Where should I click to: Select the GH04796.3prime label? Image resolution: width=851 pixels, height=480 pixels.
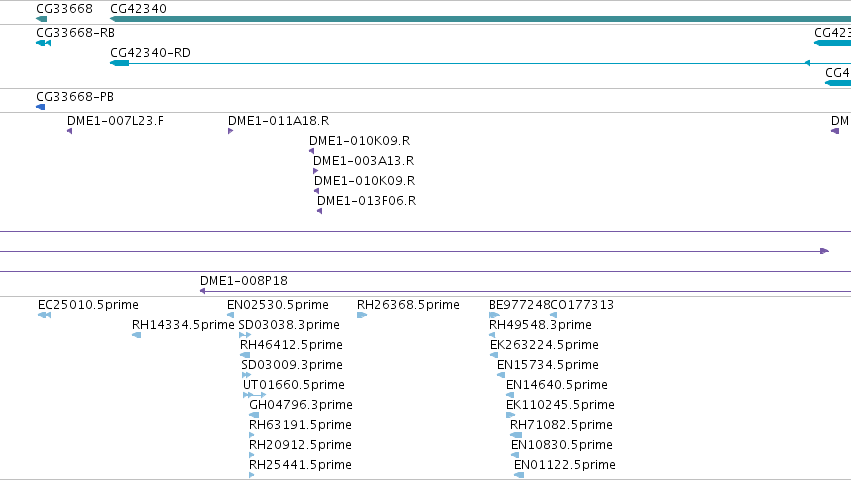[301, 405]
